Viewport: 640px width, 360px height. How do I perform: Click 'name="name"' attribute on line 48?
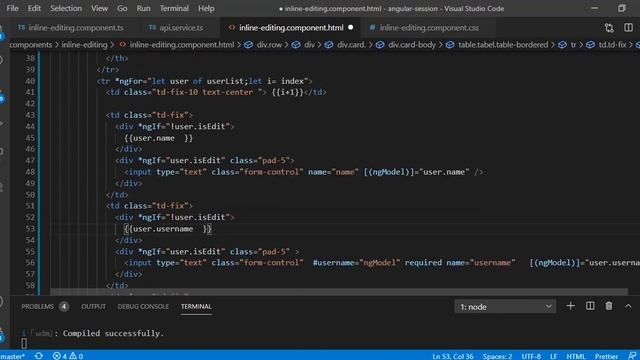point(333,172)
